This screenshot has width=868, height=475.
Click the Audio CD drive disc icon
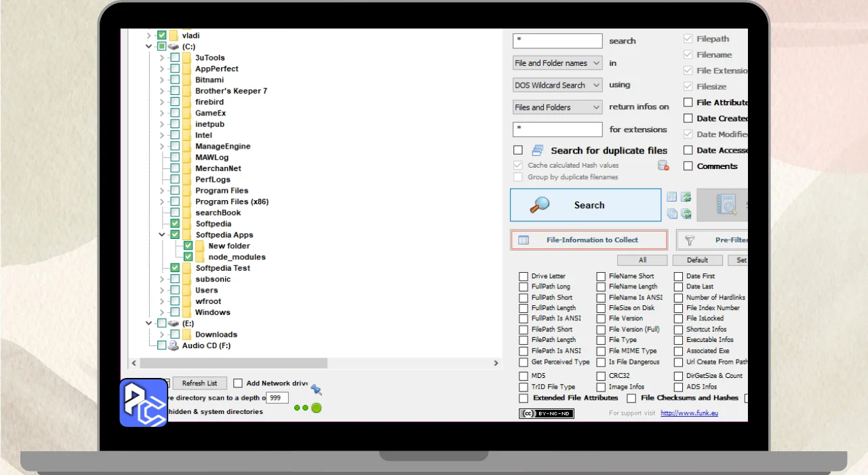click(174, 345)
